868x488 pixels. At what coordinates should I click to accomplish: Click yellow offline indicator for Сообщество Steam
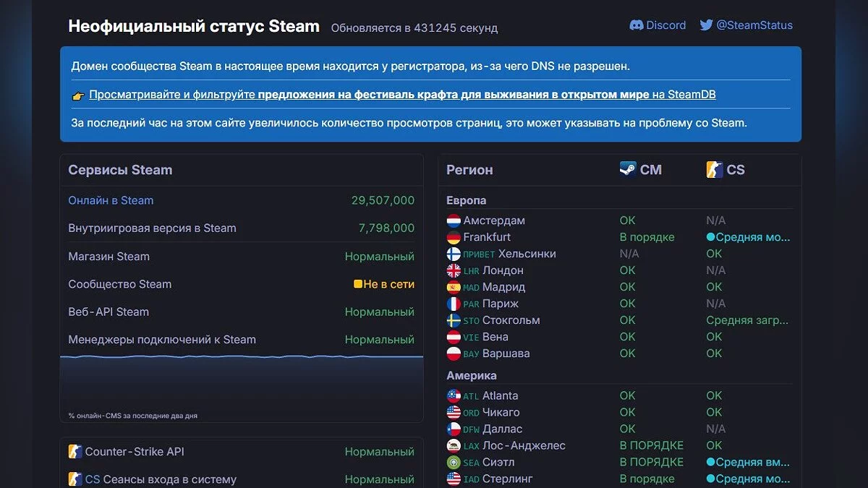point(358,284)
